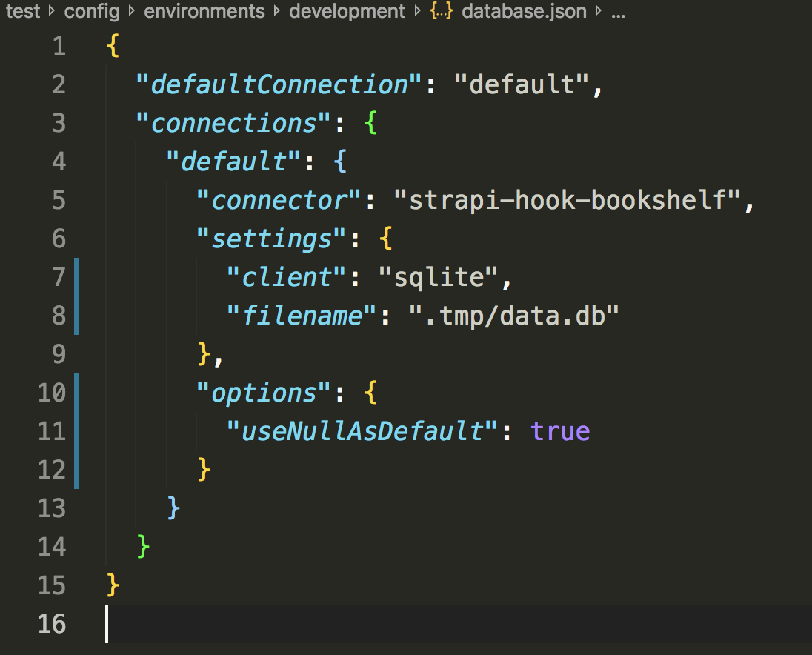Click the "client" key
Screen dimensions: 812x655
coord(286,277)
